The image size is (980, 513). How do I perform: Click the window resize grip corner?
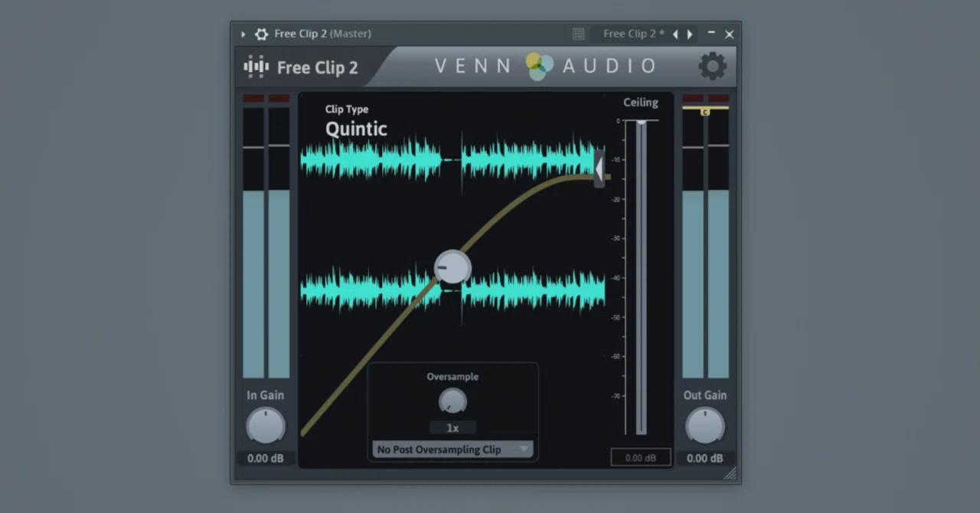pos(730,473)
